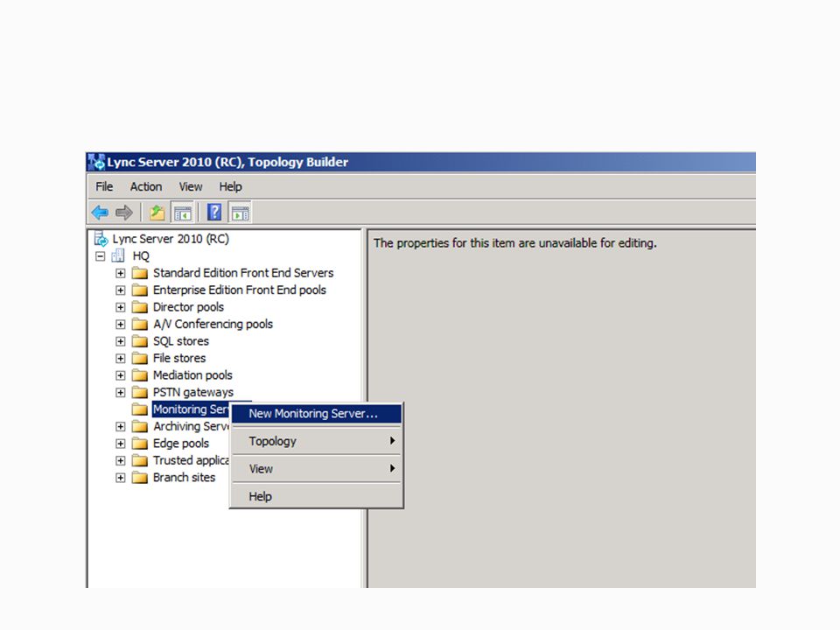Click the Forward arrow toolbar icon
Screen dimensions: 840x630
coord(123,213)
